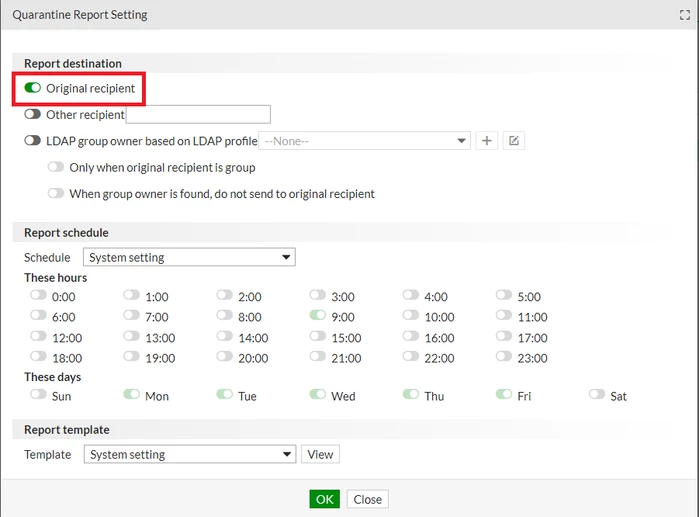Toggle the Thu day switch
The width and height of the screenshot is (699, 517).
411,394
